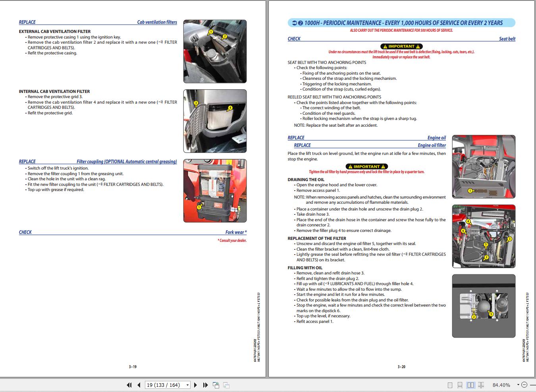The image size is (536, 392).
Task: Enable continuous scrolling page view
Action: pyautogui.click(x=460, y=385)
